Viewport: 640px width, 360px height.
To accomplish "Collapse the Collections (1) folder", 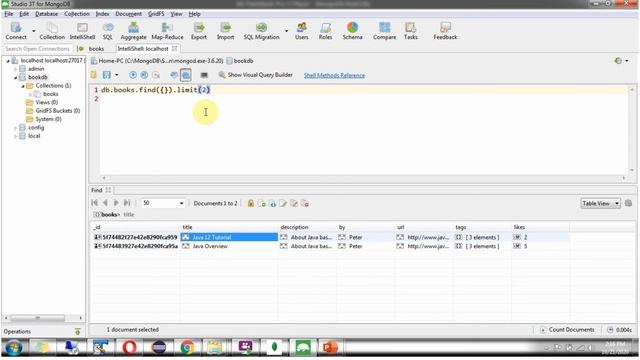I will tap(23, 86).
